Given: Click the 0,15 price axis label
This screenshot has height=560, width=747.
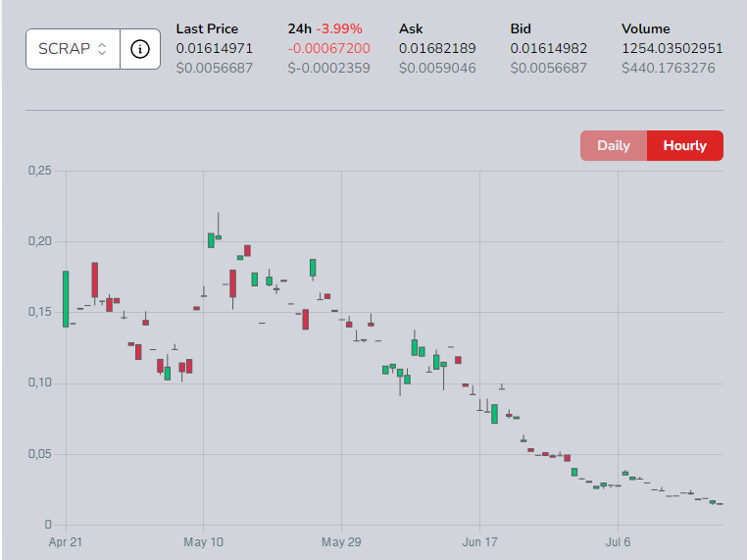Looking at the screenshot, I should 40,312.
